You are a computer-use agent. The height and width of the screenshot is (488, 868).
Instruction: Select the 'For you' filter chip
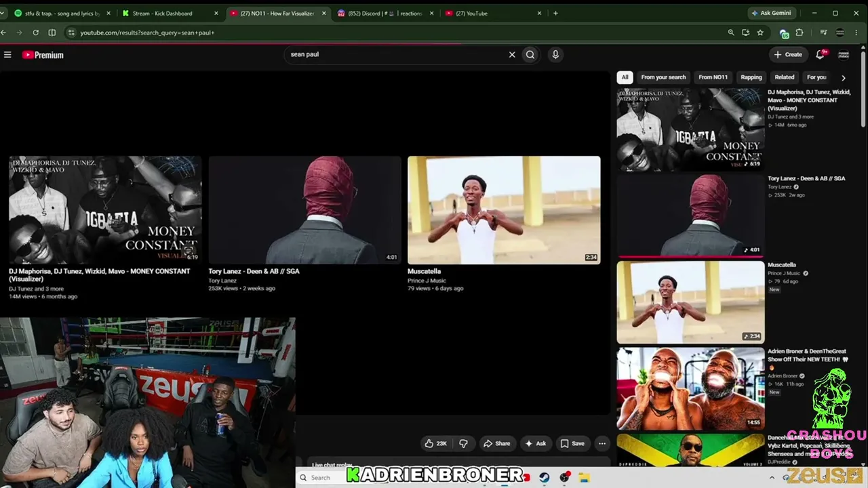pos(816,77)
